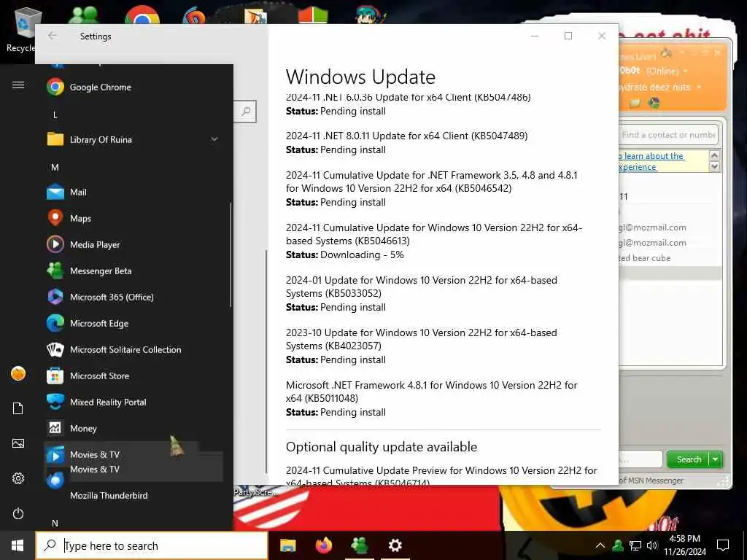The image size is (747, 560).
Task: Open the Online status dropdown in Messenger
Action: [686, 71]
